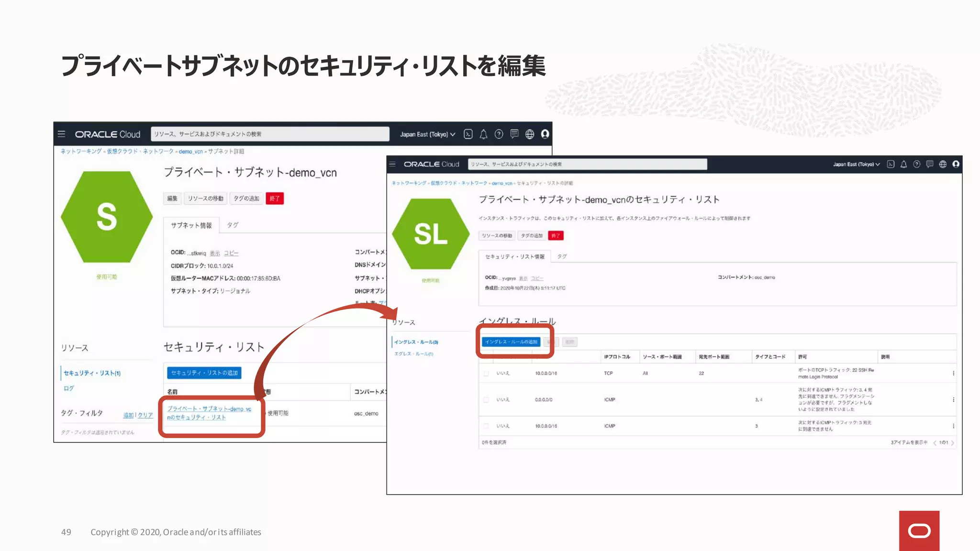Image resolution: width=980 pixels, height=551 pixels.
Task: Click コピー link next to security list OCID
Action: tap(537, 278)
